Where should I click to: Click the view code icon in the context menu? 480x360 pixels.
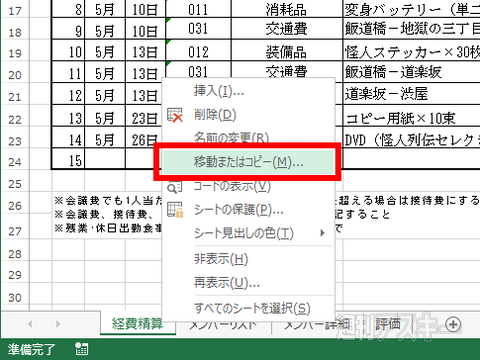174,187
